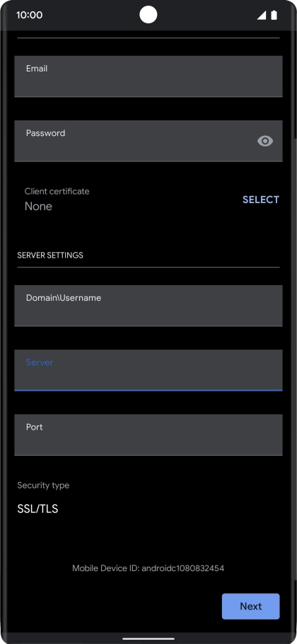Tap the Security type label
This screenshot has height=644, width=297.
pyautogui.click(x=43, y=485)
